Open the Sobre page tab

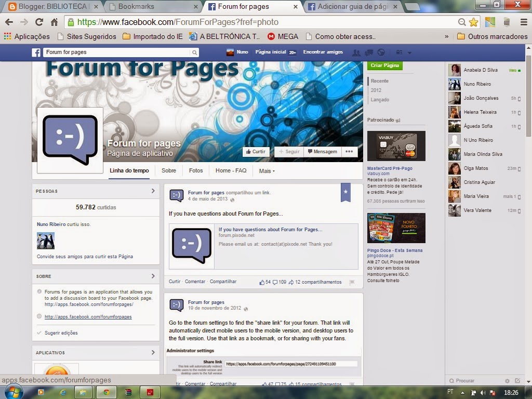pyautogui.click(x=169, y=170)
